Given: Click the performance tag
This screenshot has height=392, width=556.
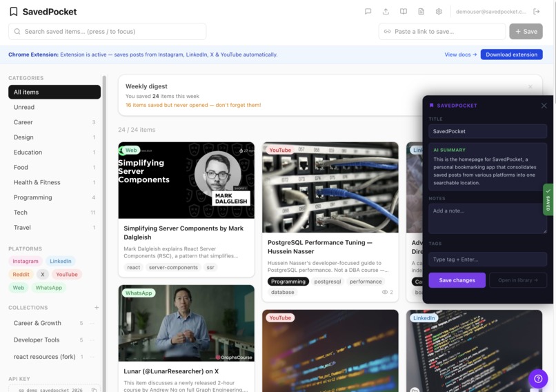Looking at the screenshot, I should tap(366, 282).
